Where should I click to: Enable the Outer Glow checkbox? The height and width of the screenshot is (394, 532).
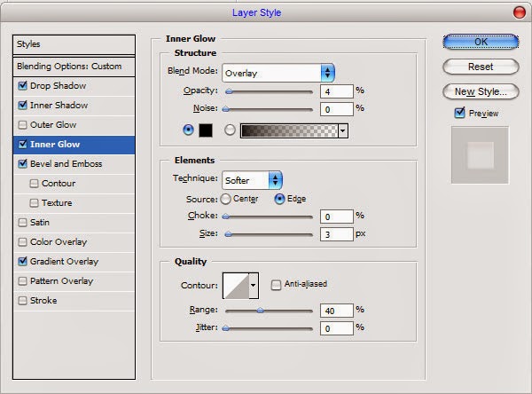coord(23,124)
